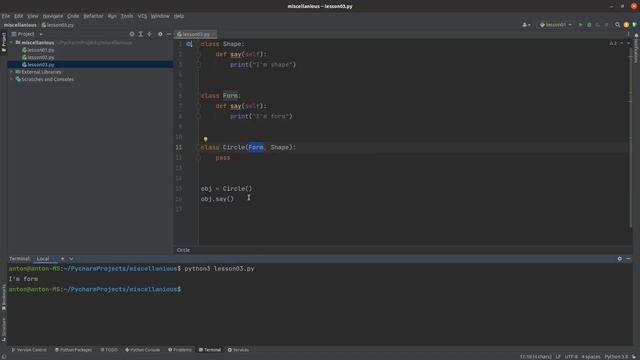
Task: Add a new terminal session with the plus icon
Action: [62, 259]
